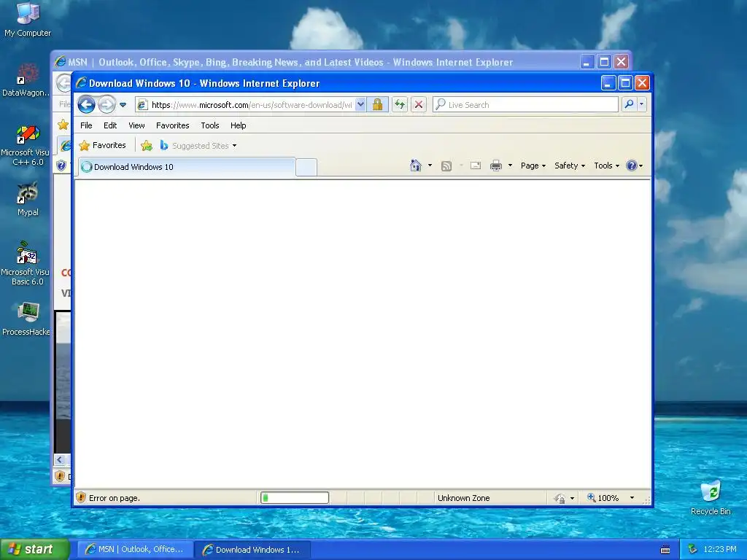747x560 pixels.
Task: Click the Error on page warning icon
Action: [x=81, y=497]
